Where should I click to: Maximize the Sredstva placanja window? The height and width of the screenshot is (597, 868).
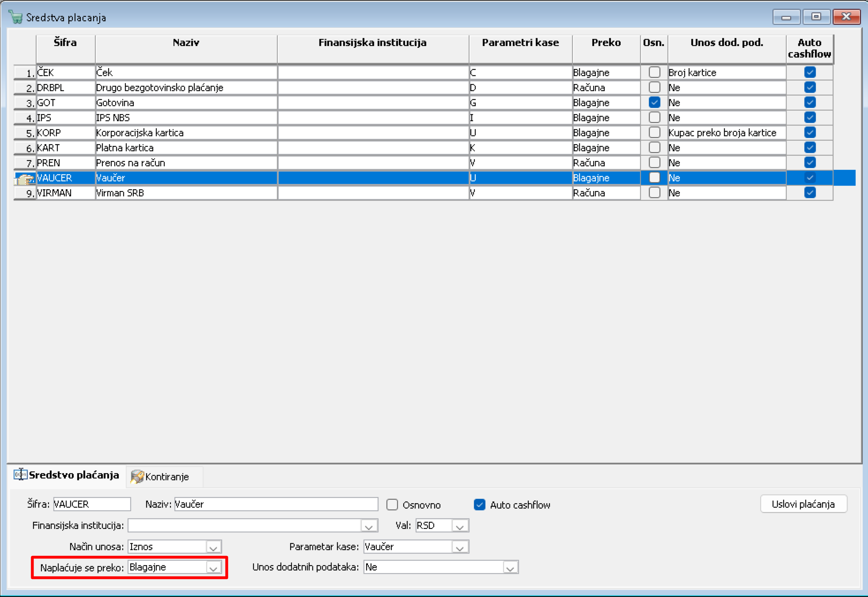point(816,17)
